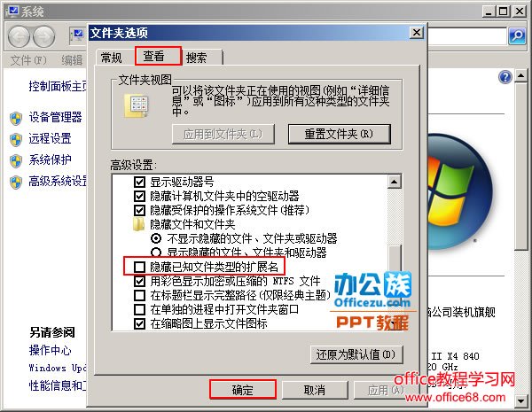Click the 确定 button
This screenshot has height=412, width=532.
click(243, 390)
